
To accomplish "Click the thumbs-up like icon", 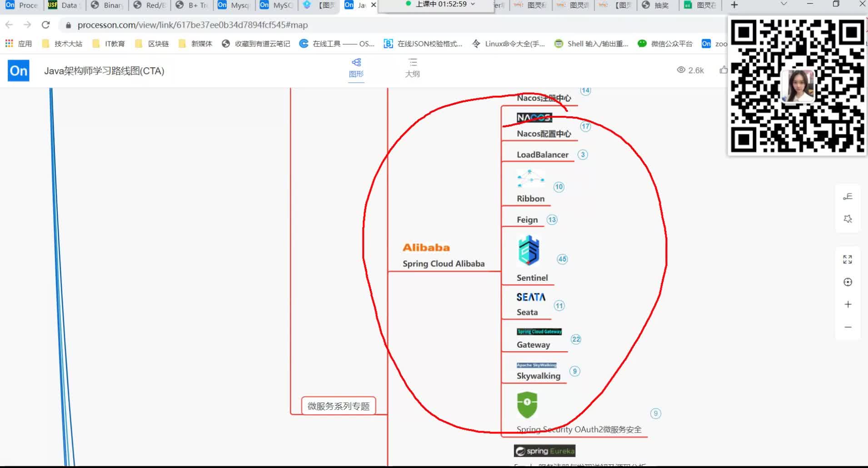I will pyautogui.click(x=723, y=70).
